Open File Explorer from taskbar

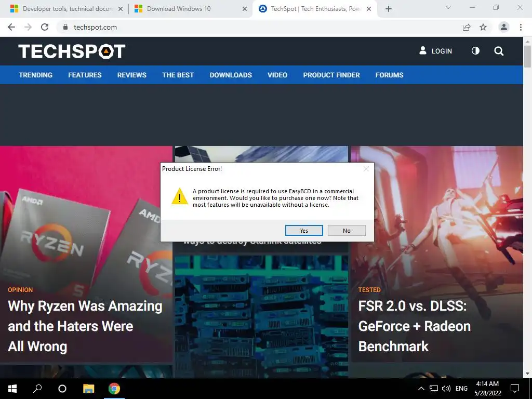tap(88, 389)
